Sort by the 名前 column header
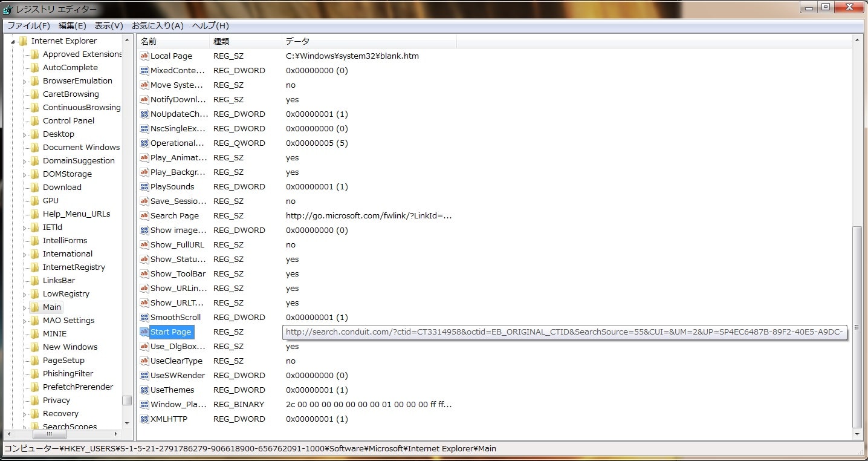This screenshot has width=868, height=461. [x=173, y=41]
